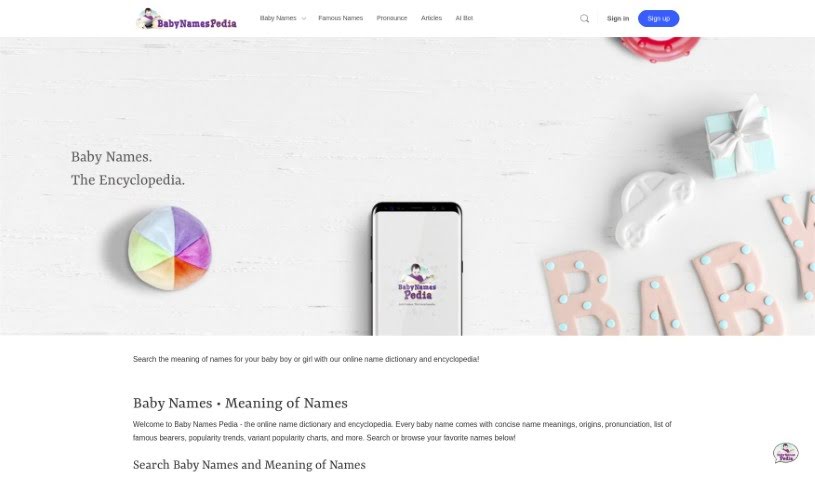Open the chat bot bubble icon
The width and height of the screenshot is (815, 480).
click(785, 453)
